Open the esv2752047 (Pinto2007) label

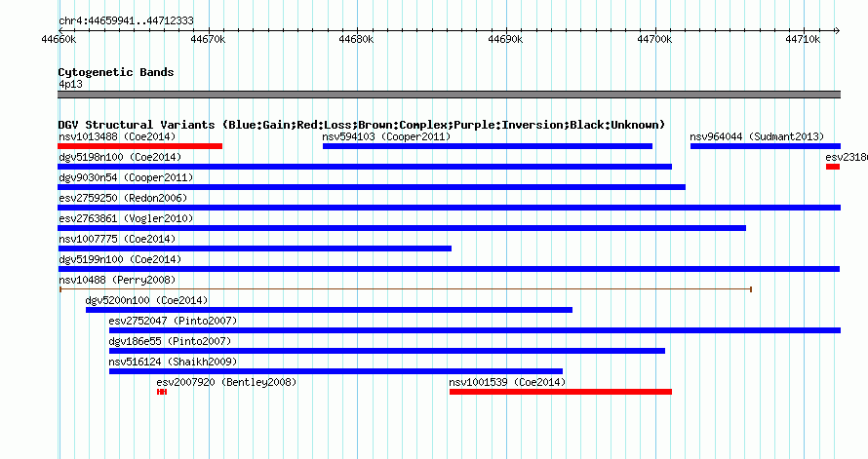click(x=173, y=321)
